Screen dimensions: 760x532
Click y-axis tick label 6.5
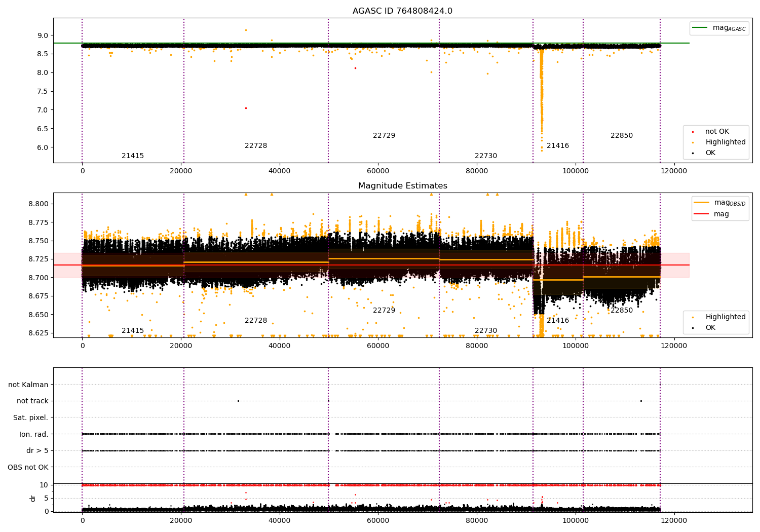click(43, 129)
